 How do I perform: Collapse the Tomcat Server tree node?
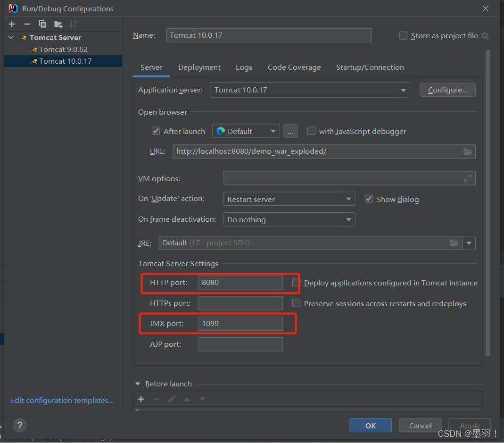click(x=11, y=37)
